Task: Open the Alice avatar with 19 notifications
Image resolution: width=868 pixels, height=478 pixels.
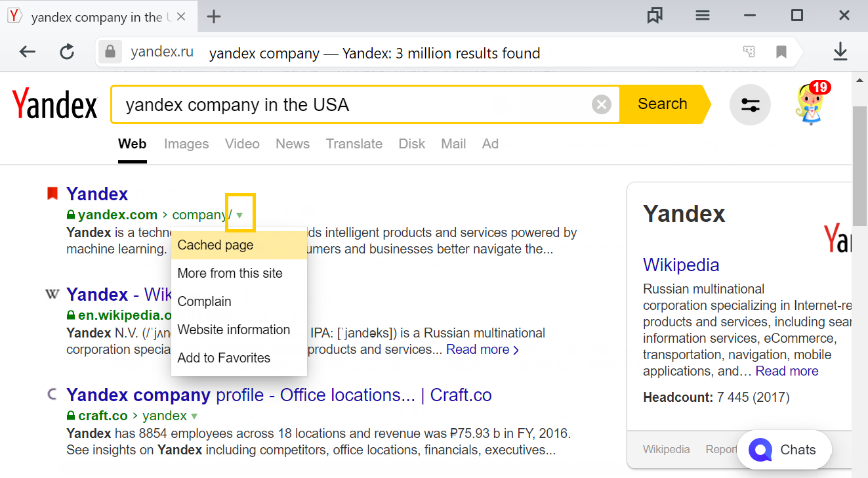Action: 812,103
